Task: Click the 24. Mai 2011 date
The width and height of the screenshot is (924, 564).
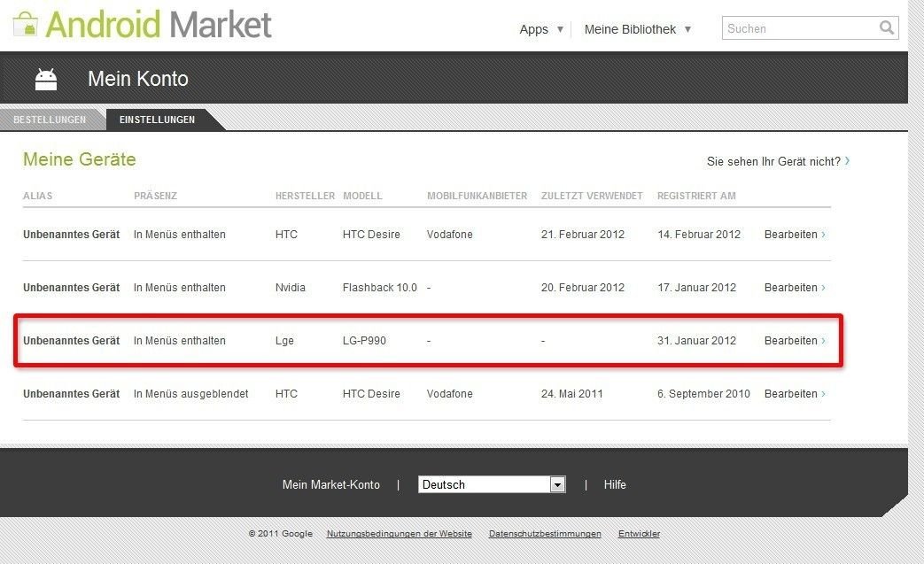Action: pos(572,393)
